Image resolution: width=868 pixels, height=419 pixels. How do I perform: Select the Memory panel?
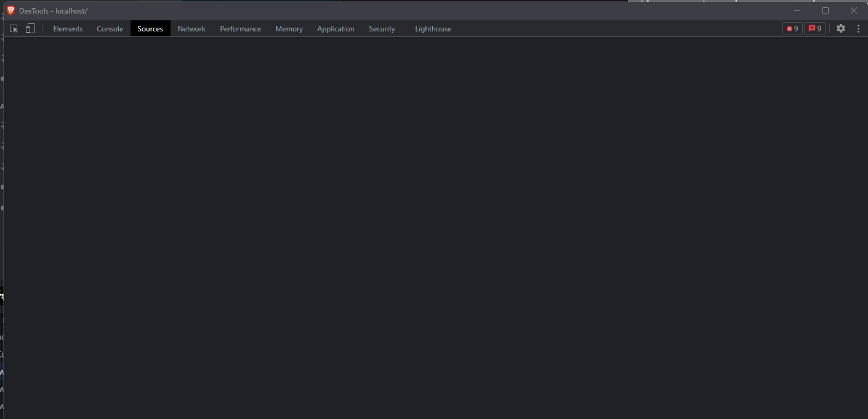pyautogui.click(x=289, y=28)
